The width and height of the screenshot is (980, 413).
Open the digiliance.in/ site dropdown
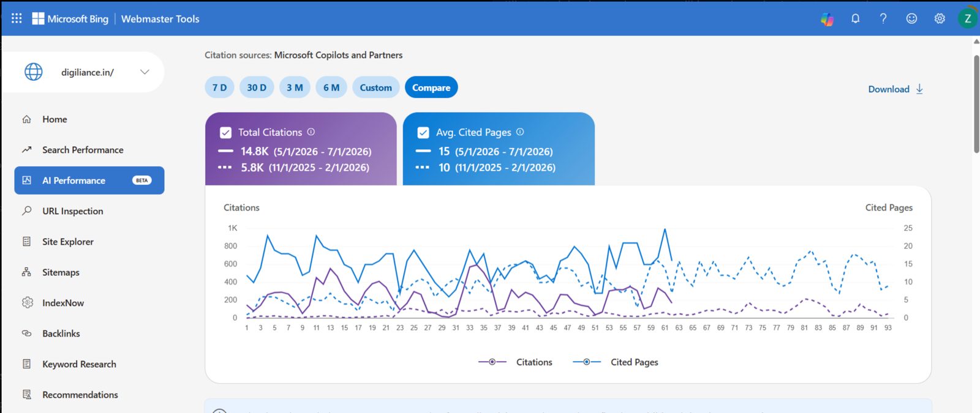83,72
